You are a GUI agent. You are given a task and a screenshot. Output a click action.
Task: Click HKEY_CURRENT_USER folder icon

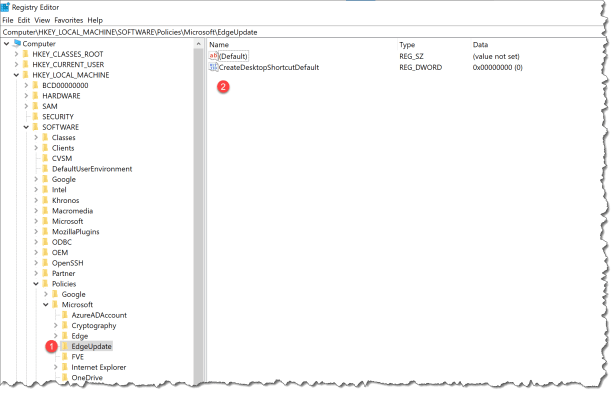(x=26, y=65)
